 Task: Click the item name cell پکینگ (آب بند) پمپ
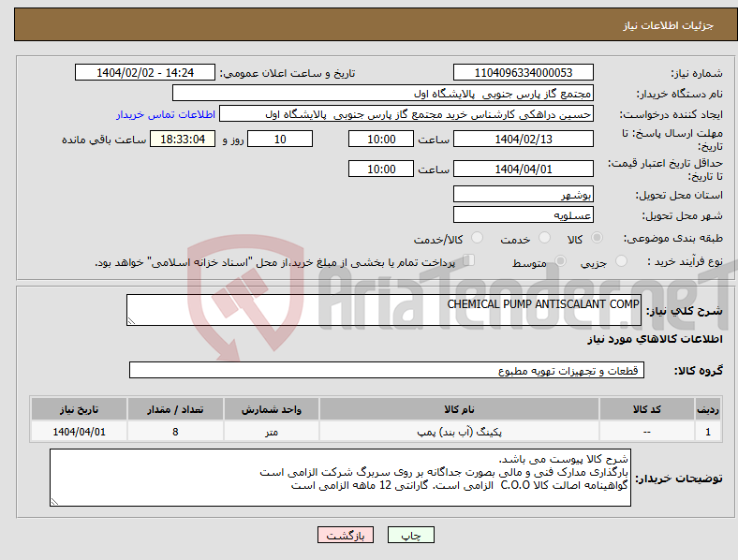click(459, 432)
